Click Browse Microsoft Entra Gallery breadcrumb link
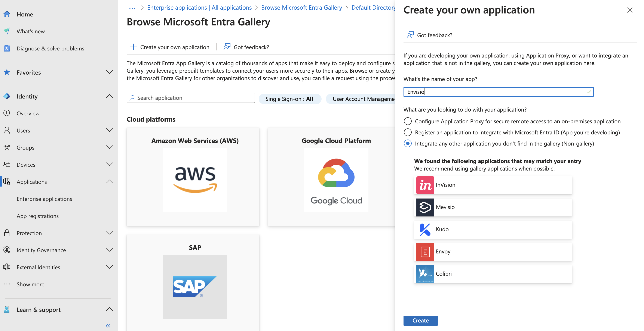 pos(301,7)
